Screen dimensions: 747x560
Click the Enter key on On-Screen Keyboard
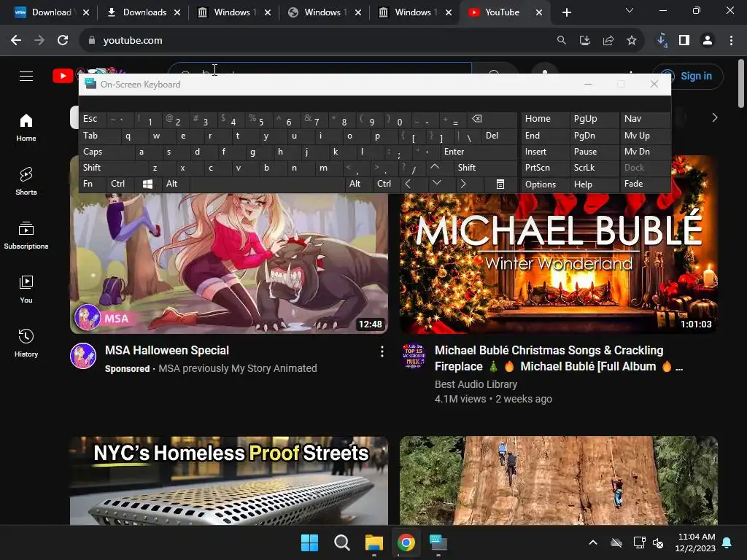pyautogui.click(x=478, y=152)
